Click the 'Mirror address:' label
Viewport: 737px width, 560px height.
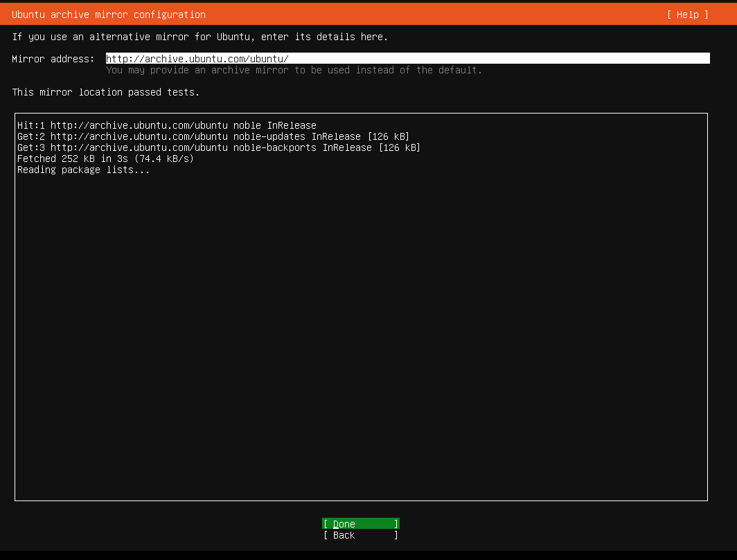(x=53, y=59)
